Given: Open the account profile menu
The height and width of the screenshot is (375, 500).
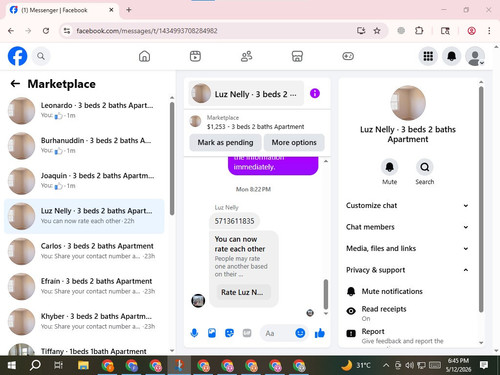Looking at the screenshot, I should tap(475, 56).
